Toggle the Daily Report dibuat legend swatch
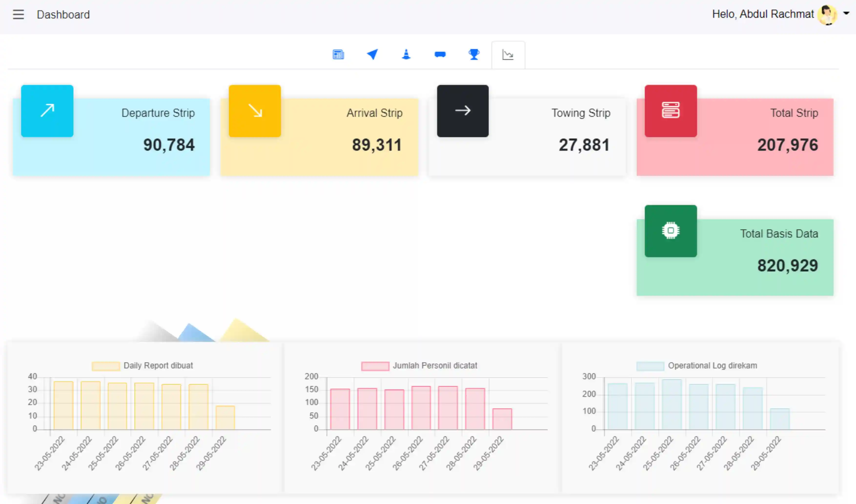 click(x=106, y=366)
